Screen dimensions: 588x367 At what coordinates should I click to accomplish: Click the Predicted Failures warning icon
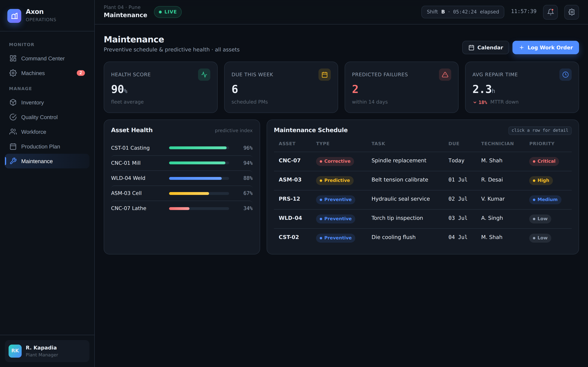(x=445, y=74)
